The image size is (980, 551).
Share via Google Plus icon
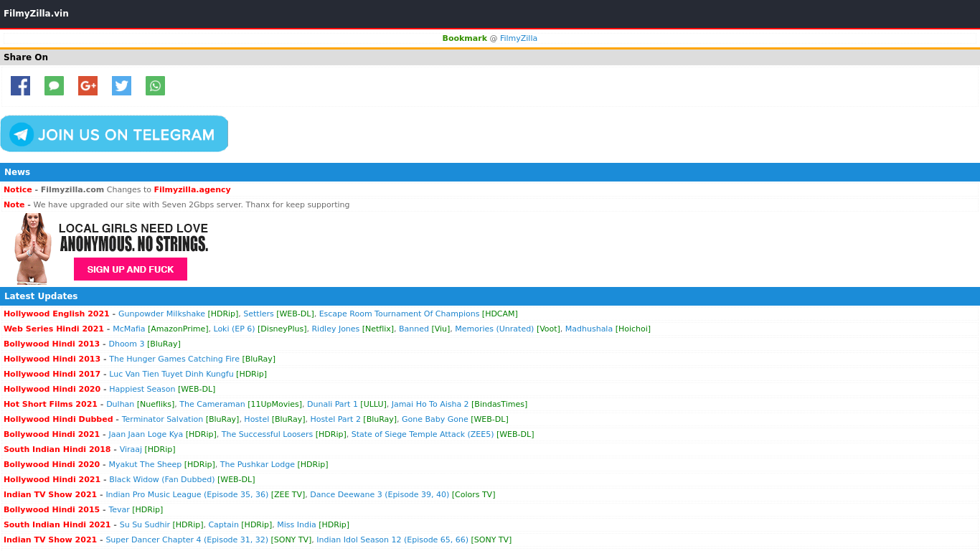tap(88, 86)
